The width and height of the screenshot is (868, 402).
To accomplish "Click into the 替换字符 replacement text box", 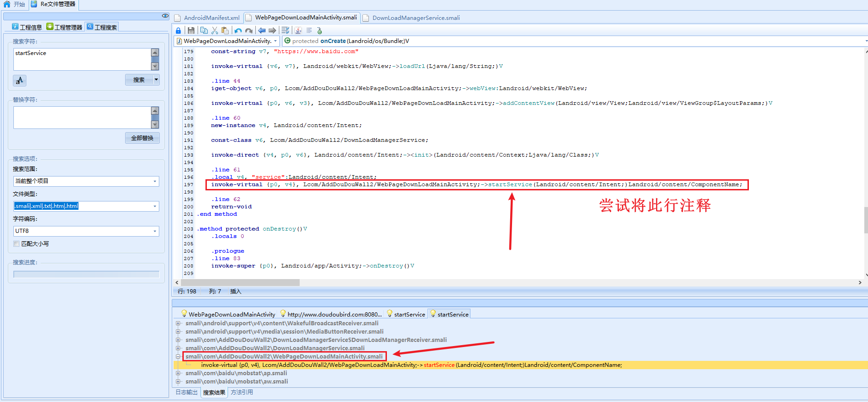I will click(82, 117).
